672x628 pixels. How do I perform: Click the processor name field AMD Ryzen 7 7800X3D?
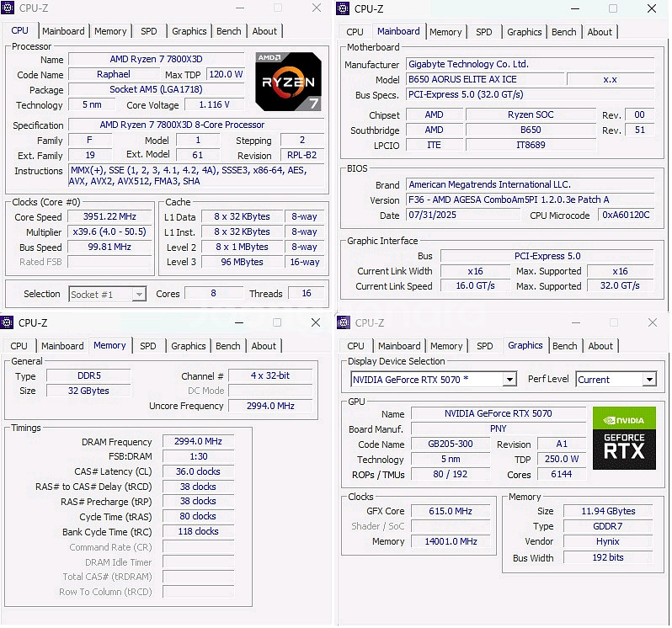[x=157, y=59]
